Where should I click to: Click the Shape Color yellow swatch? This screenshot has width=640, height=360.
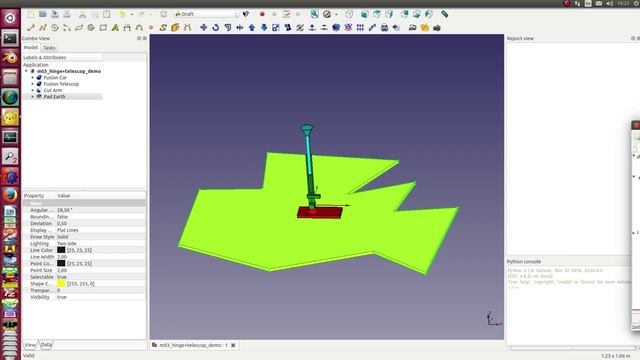61,283
